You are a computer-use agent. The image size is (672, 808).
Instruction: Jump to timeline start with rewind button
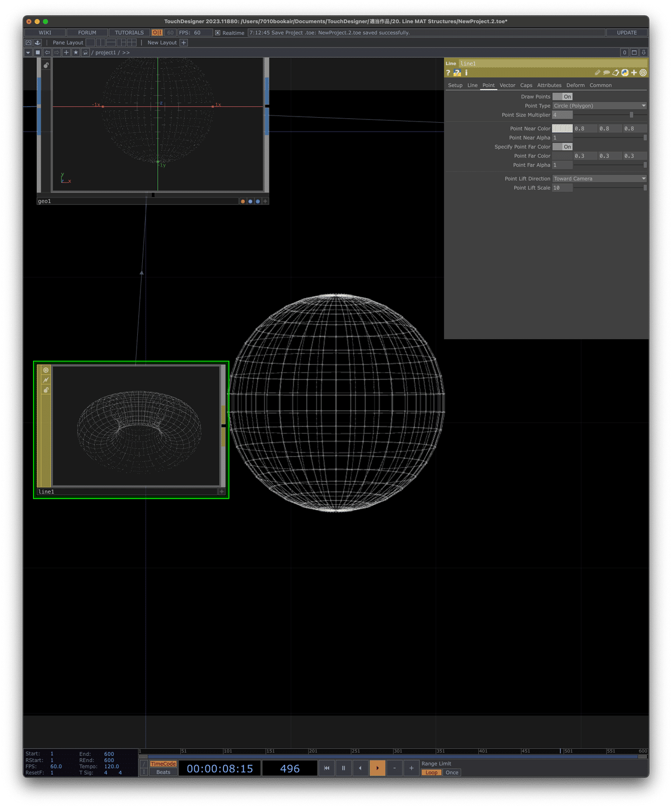(x=326, y=768)
